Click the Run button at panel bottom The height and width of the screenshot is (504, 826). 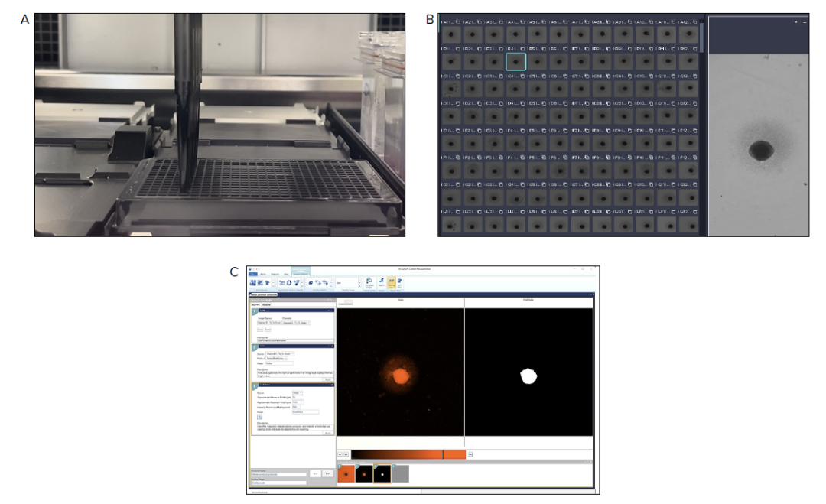(327, 473)
